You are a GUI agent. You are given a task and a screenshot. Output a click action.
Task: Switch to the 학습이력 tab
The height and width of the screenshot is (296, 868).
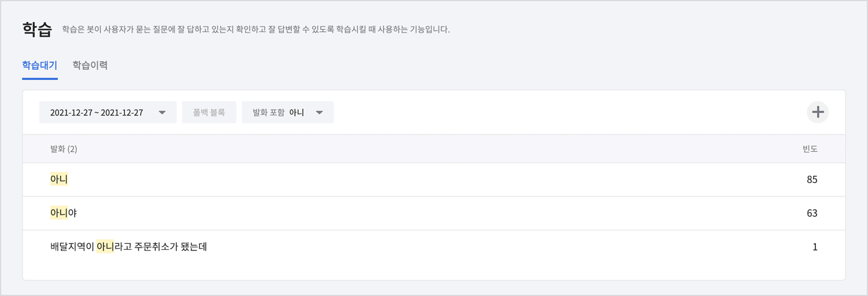click(x=90, y=65)
